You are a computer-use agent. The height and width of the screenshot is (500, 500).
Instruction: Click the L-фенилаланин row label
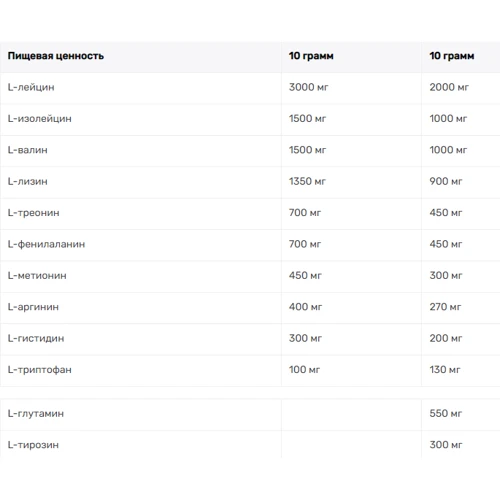click(x=46, y=244)
